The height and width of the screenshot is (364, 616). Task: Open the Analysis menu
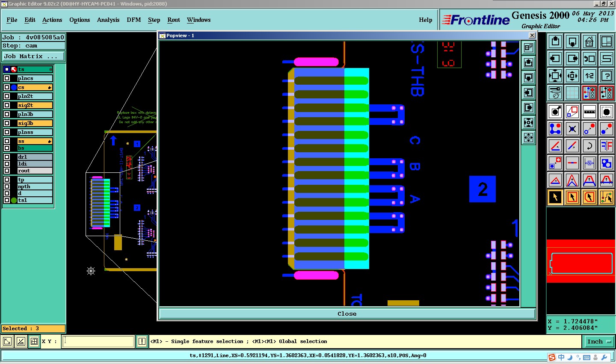108,20
